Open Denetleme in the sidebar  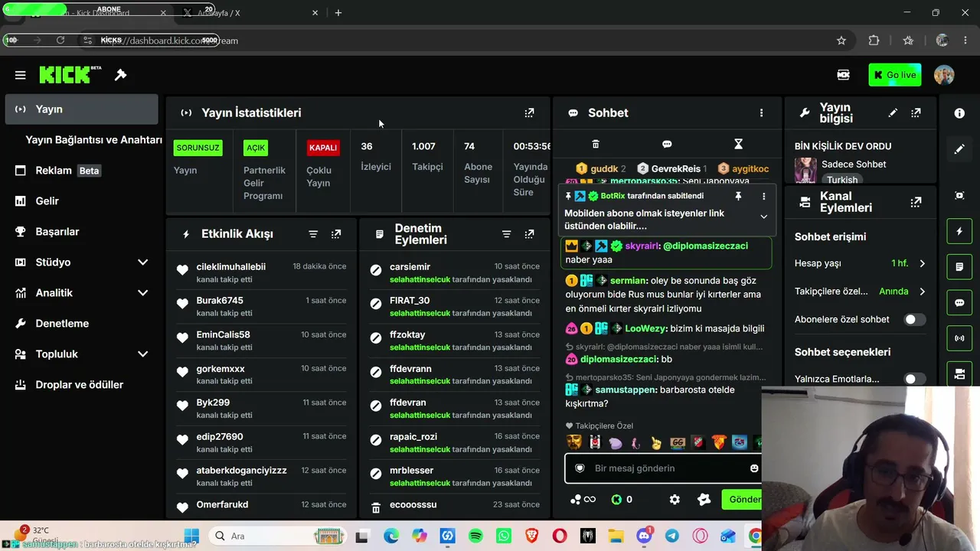pos(81,324)
